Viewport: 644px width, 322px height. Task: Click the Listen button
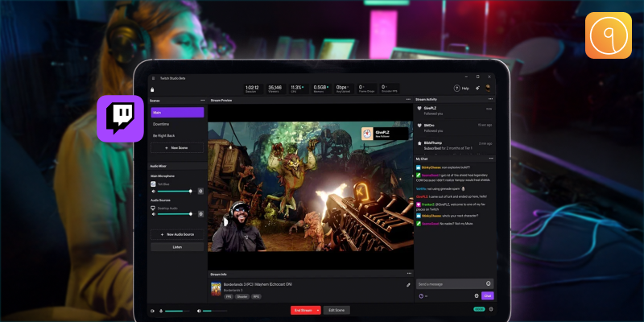177,247
